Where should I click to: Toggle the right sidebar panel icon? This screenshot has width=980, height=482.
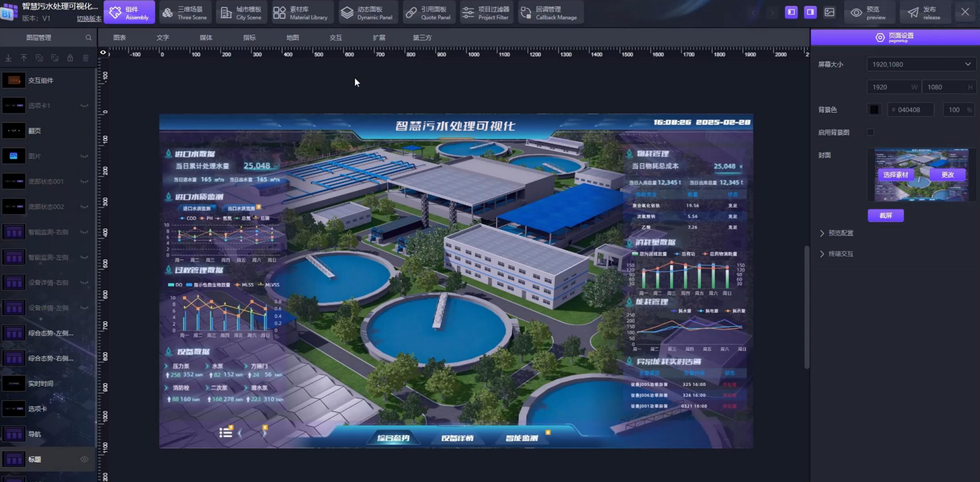(x=810, y=12)
